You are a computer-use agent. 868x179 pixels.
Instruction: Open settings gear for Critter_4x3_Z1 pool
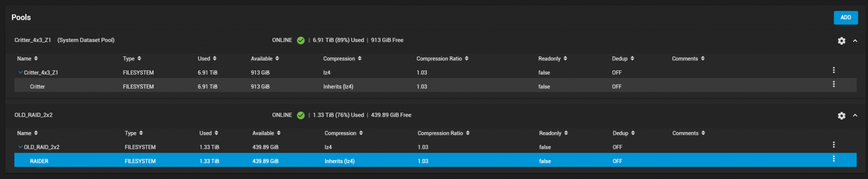tap(841, 41)
